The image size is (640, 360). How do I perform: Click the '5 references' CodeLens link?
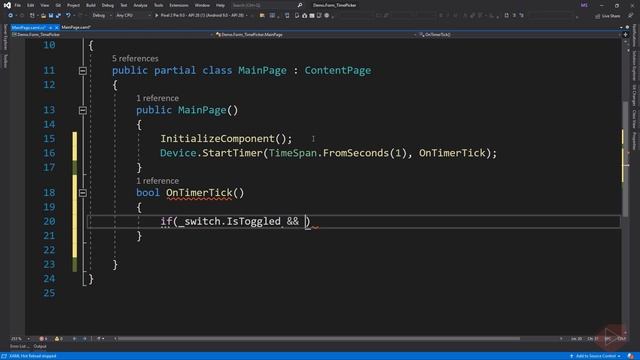(x=135, y=58)
